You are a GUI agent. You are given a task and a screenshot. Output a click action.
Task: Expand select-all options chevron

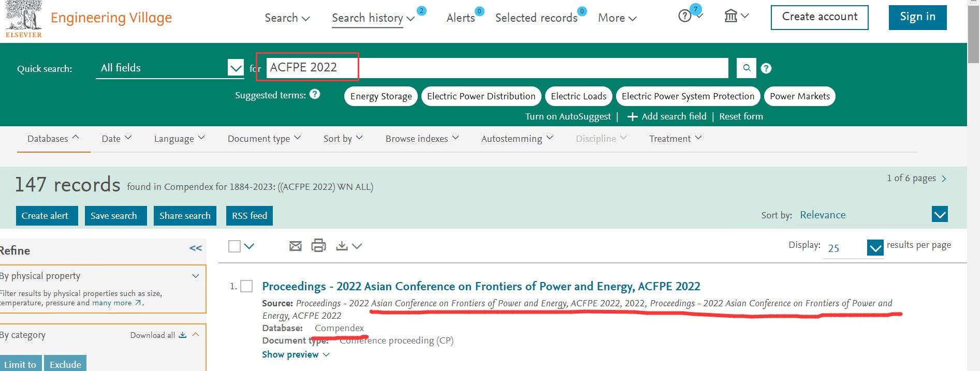[249, 246]
